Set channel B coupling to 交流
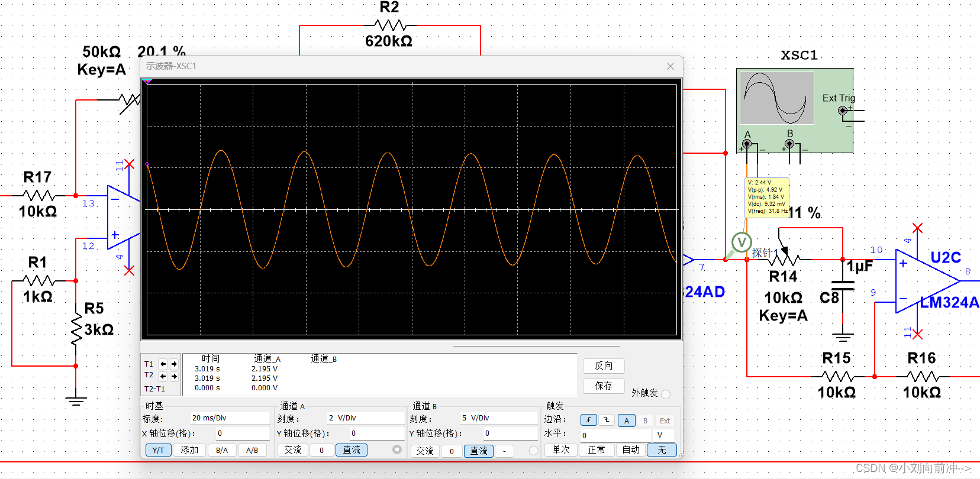Image resolution: width=980 pixels, height=479 pixels. (425, 451)
